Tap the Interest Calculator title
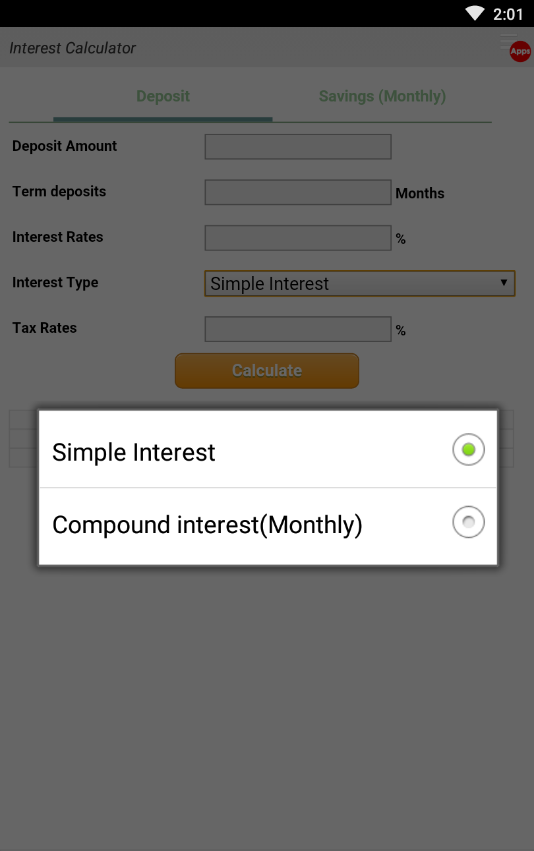 tap(72, 48)
